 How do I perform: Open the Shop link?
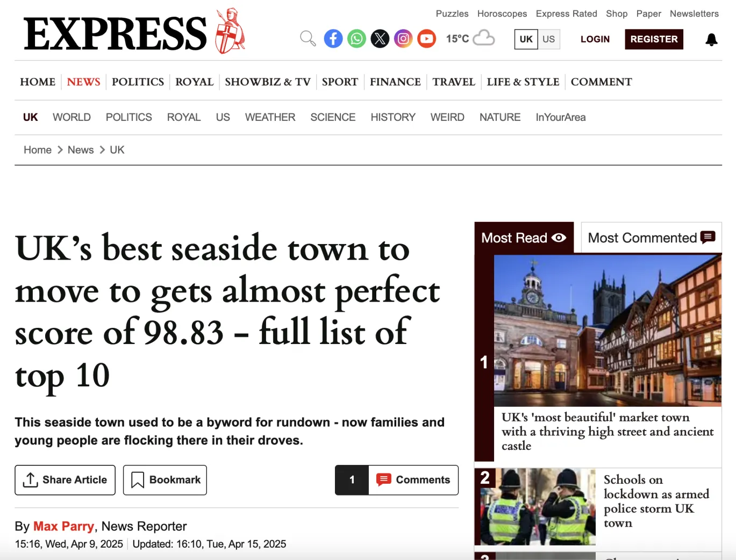(617, 13)
